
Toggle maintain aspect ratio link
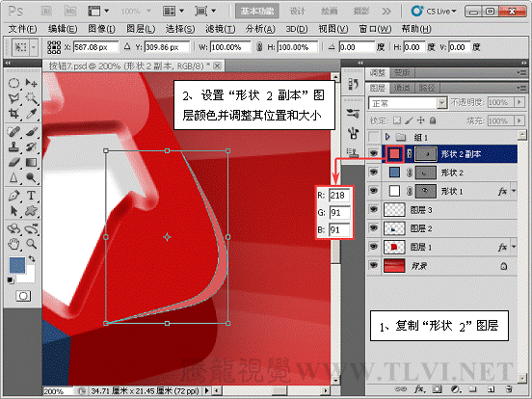[x=259, y=47]
